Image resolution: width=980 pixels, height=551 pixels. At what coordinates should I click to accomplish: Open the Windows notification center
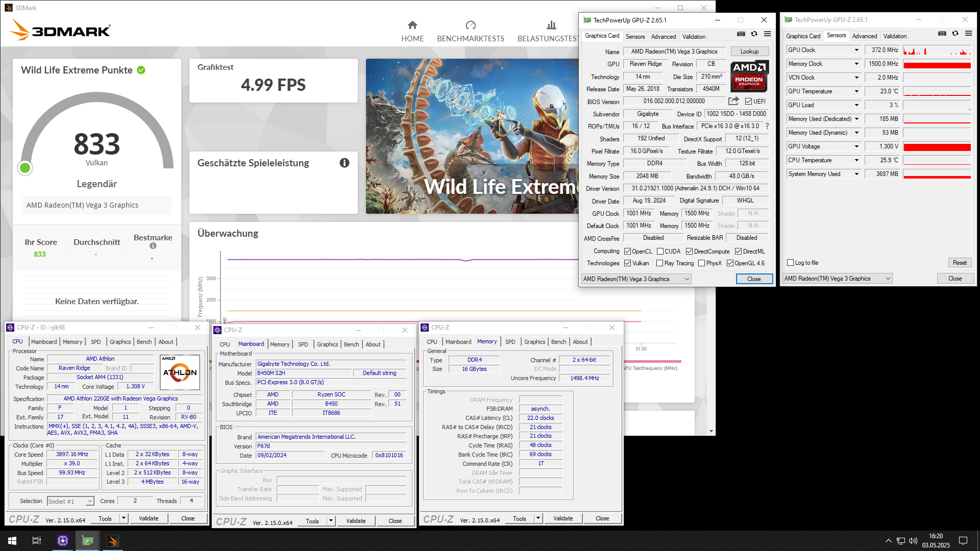pyautogui.click(x=963, y=541)
